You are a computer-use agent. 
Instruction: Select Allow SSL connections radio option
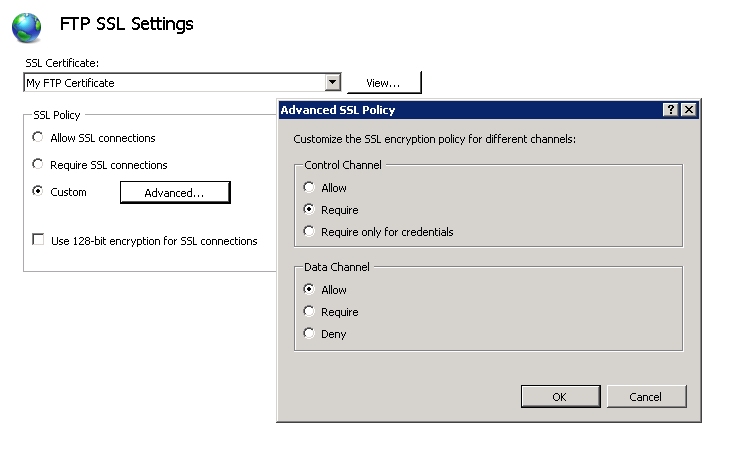click(x=39, y=138)
